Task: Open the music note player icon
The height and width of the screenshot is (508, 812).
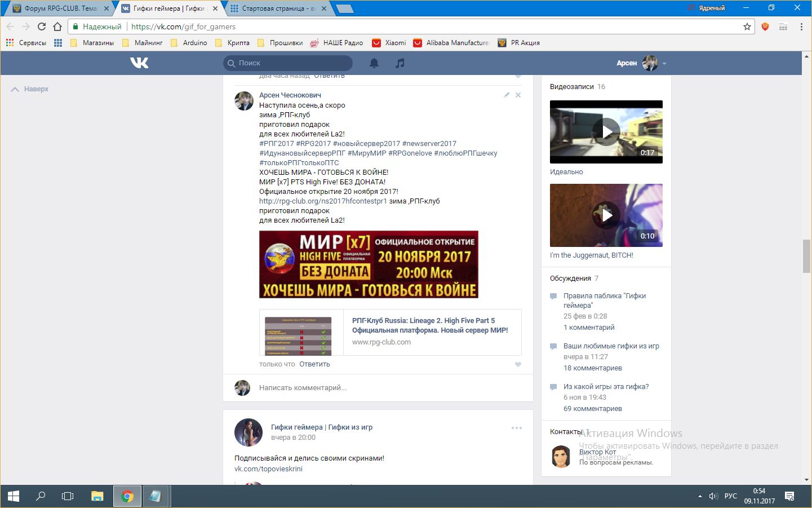Action: click(x=400, y=63)
